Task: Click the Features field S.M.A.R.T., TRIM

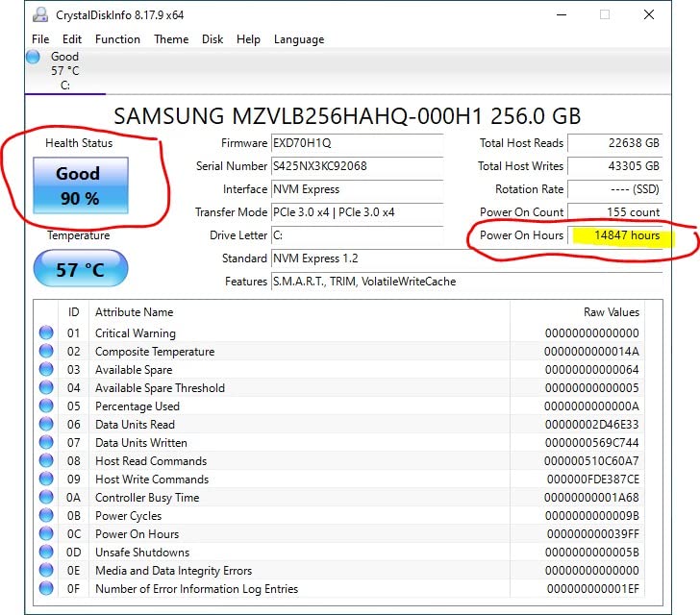Action: [x=466, y=282]
